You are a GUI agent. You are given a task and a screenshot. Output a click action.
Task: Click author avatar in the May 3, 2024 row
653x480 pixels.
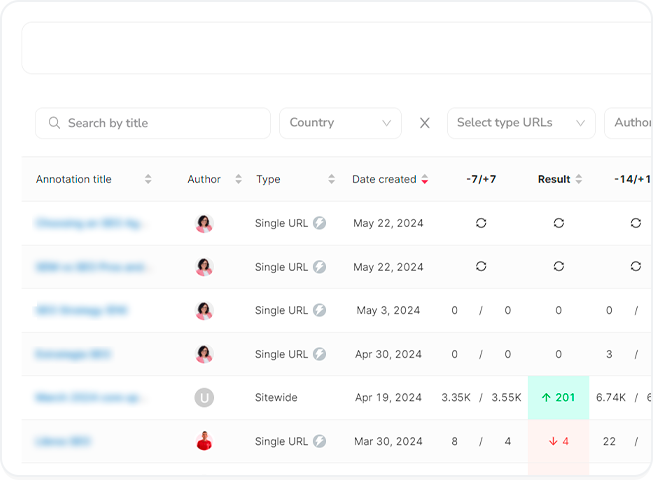click(x=204, y=311)
